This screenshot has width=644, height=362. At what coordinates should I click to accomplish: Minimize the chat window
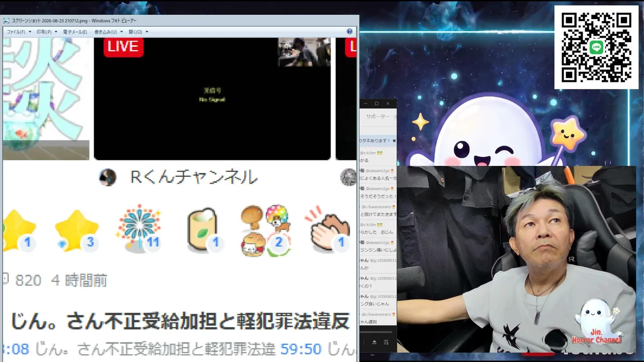tap(365, 104)
